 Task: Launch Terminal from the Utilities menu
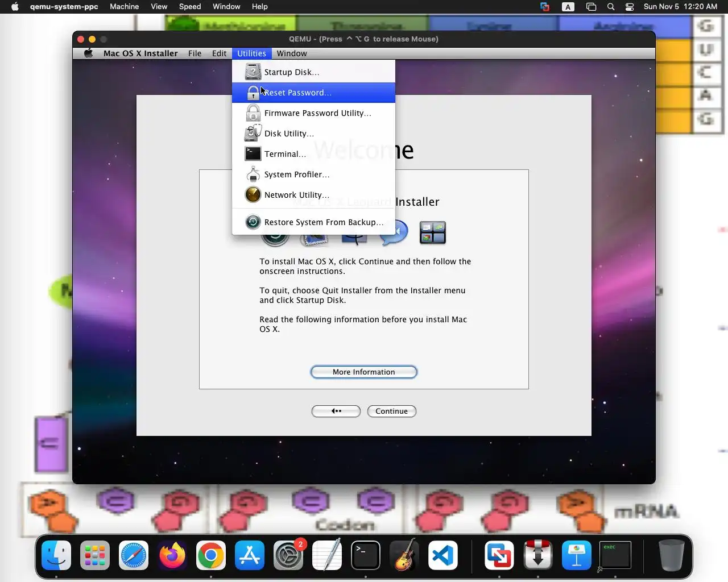coord(313,154)
